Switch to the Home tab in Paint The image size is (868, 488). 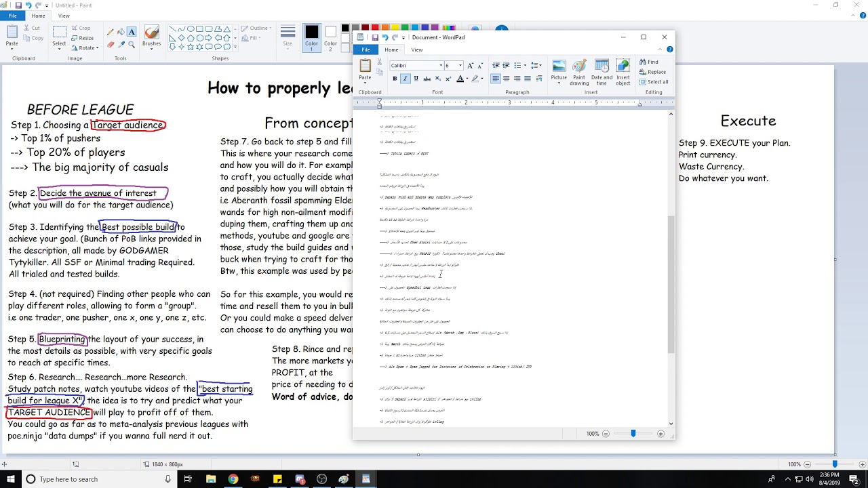[39, 16]
